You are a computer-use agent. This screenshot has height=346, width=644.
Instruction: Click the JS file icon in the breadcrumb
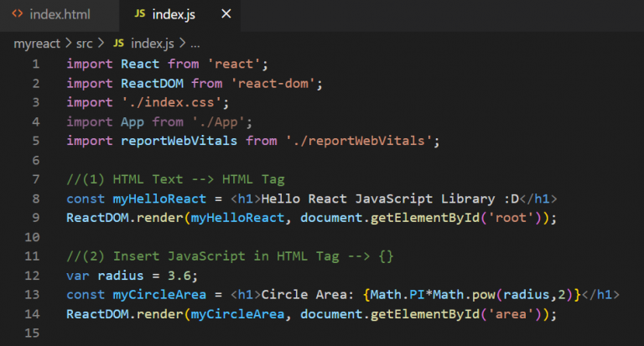118,42
